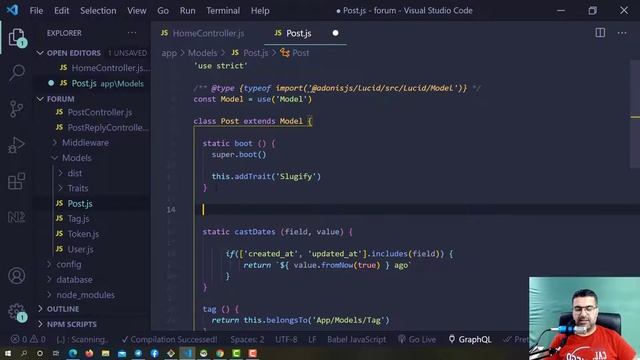Collapse the Open Editors section
Image resolution: width=640 pixels, height=360 pixels.
click(x=40, y=53)
